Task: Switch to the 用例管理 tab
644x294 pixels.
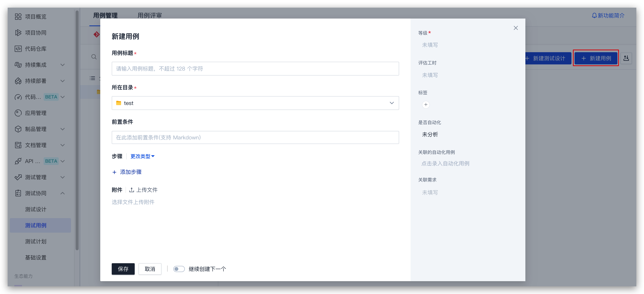Action: (x=105, y=15)
